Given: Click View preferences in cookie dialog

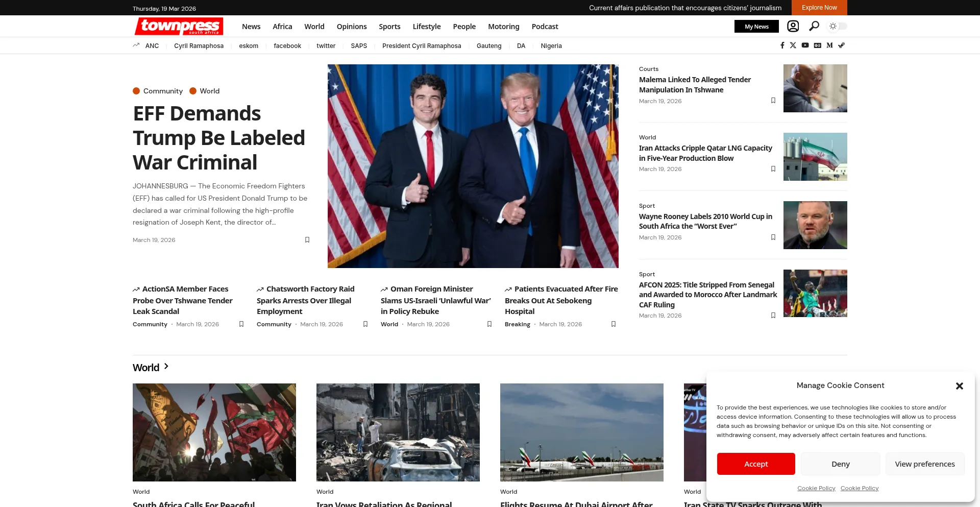Looking at the screenshot, I should [925, 464].
